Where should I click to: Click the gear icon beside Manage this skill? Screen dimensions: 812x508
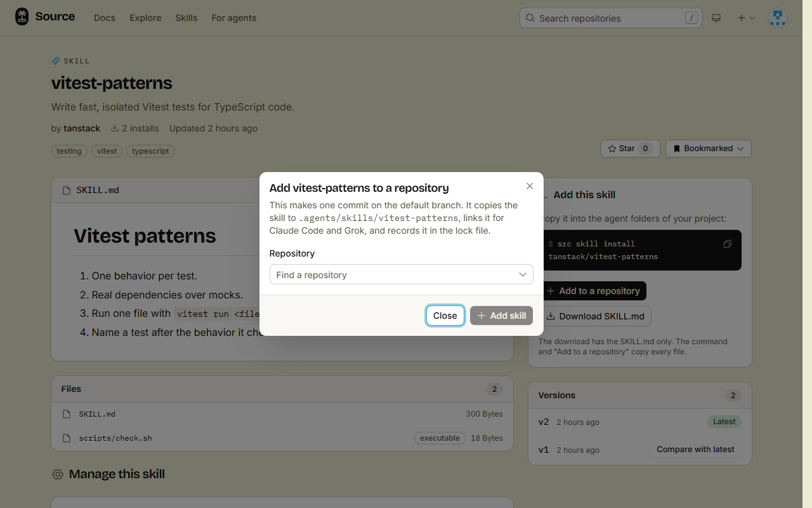point(58,474)
